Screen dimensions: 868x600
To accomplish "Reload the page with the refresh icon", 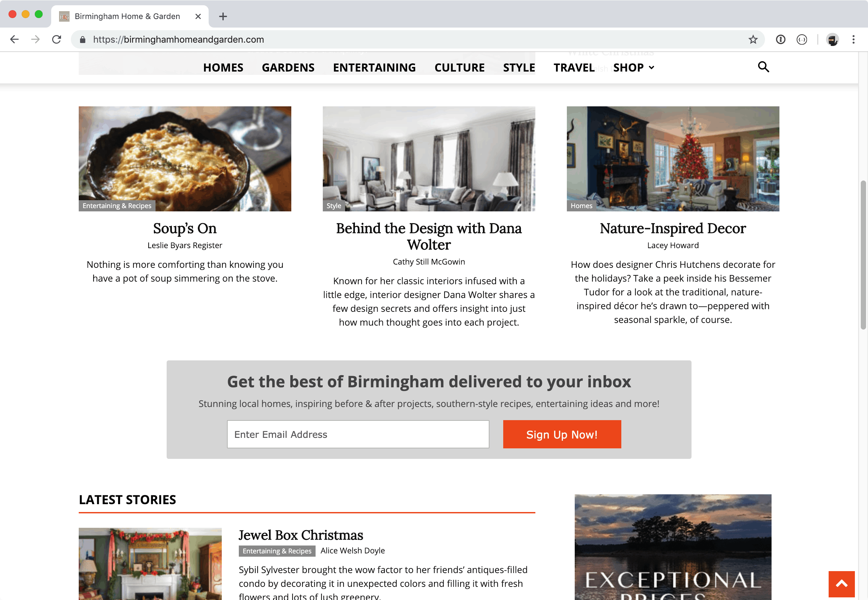I will pyautogui.click(x=57, y=39).
